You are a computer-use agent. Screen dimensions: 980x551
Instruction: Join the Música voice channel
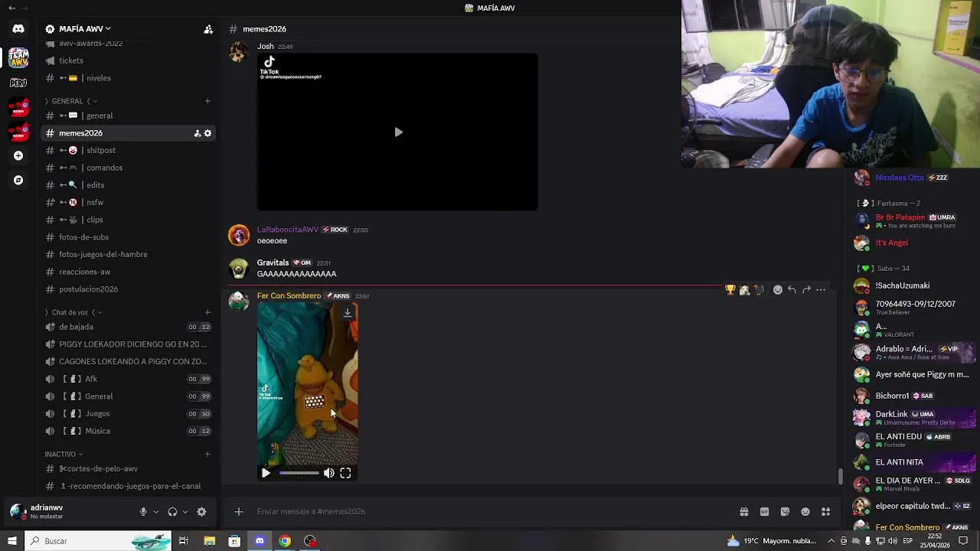(x=129, y=431)
